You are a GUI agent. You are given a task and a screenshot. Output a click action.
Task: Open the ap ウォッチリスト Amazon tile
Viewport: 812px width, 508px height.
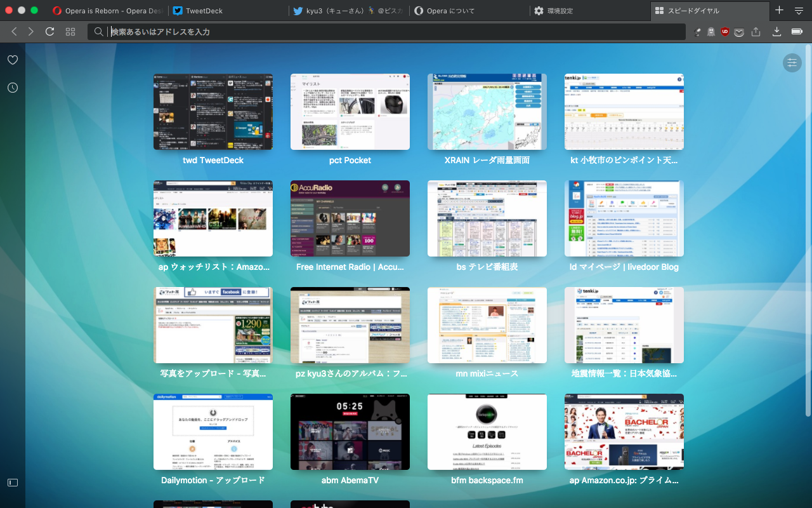tap(213, 218)
